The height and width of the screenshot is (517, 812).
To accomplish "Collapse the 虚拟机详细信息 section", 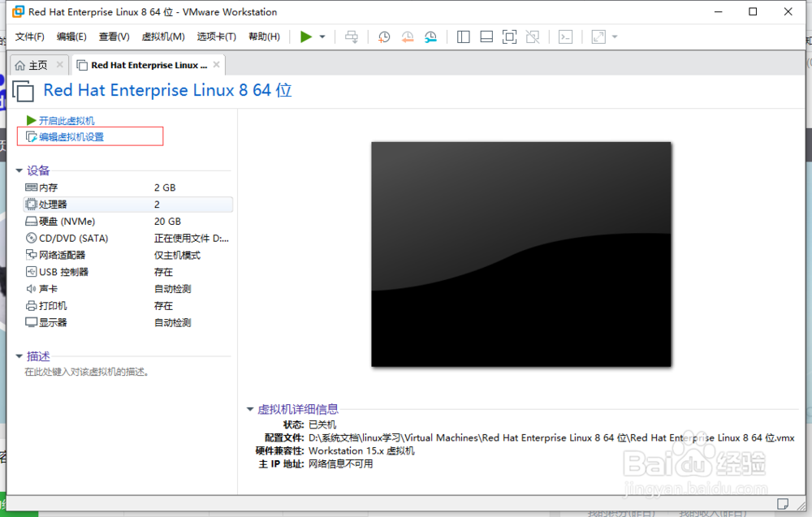I will [x=249, y=409].
